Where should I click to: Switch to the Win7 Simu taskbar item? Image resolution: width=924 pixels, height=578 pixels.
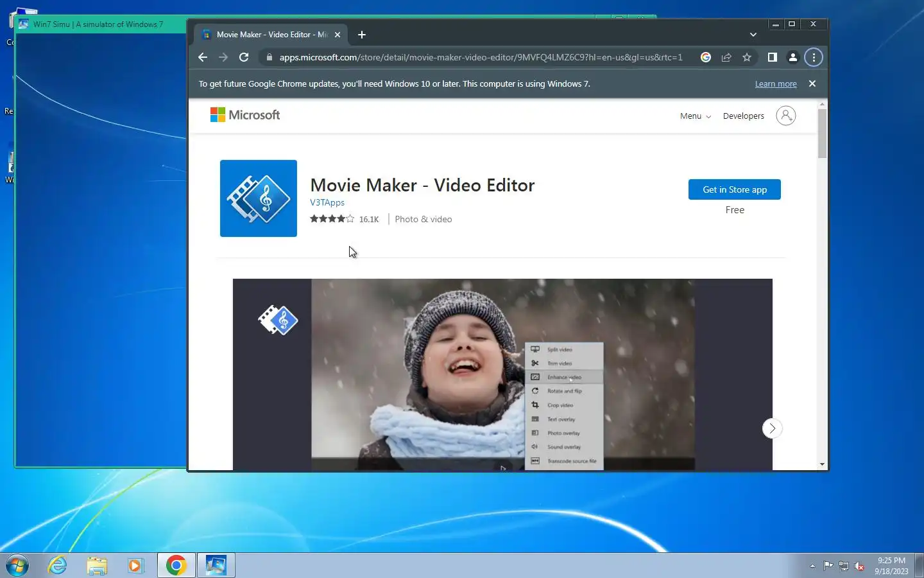pos(216,565)
